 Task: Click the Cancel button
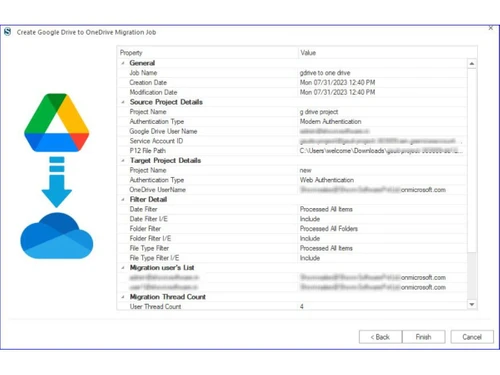472,337
